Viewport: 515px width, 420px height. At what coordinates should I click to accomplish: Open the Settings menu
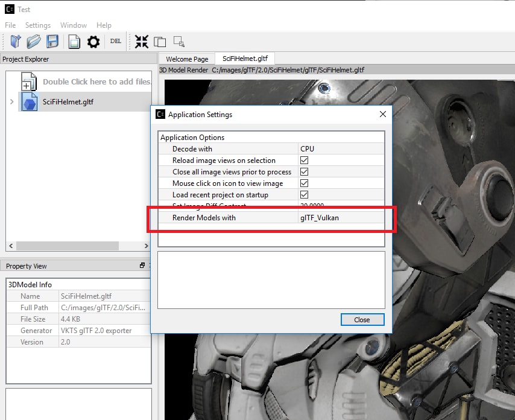37,25
